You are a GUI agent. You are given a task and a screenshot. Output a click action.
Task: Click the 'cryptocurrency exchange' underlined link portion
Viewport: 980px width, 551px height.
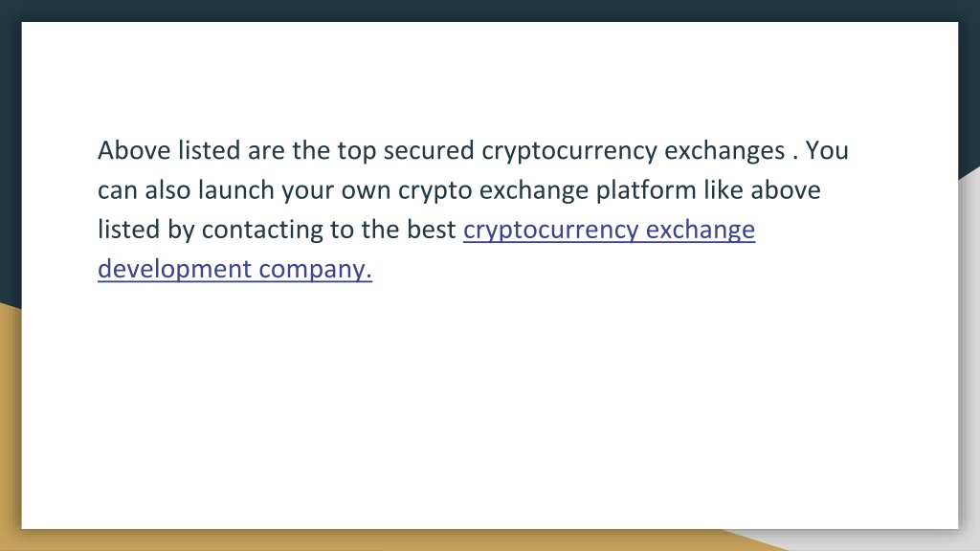[x=609, y=230]
